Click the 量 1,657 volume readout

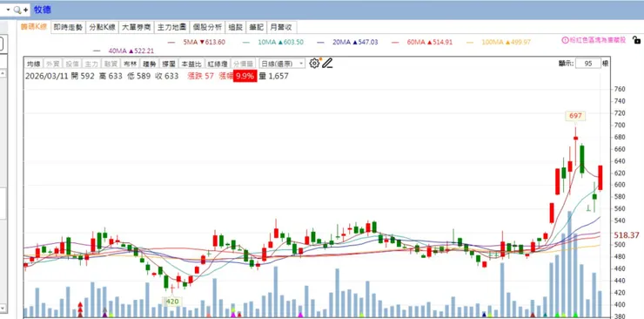(x=273, y=76)
